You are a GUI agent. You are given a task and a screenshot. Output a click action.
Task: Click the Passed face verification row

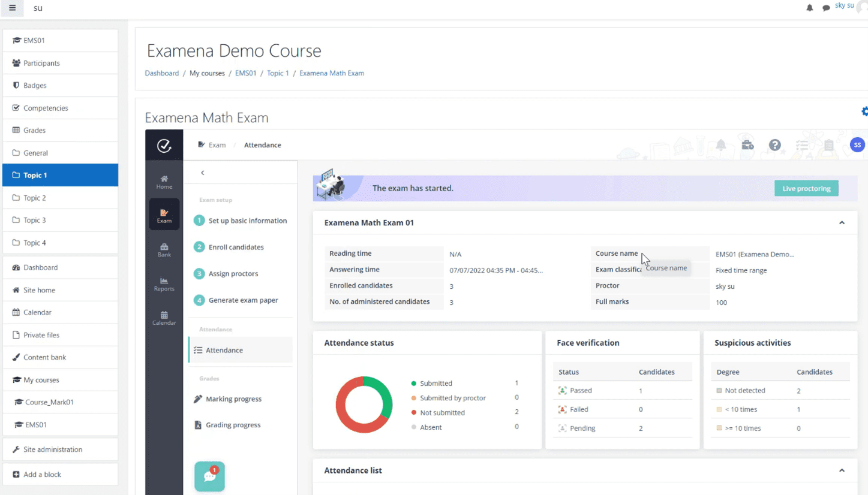tap(622, 391)
